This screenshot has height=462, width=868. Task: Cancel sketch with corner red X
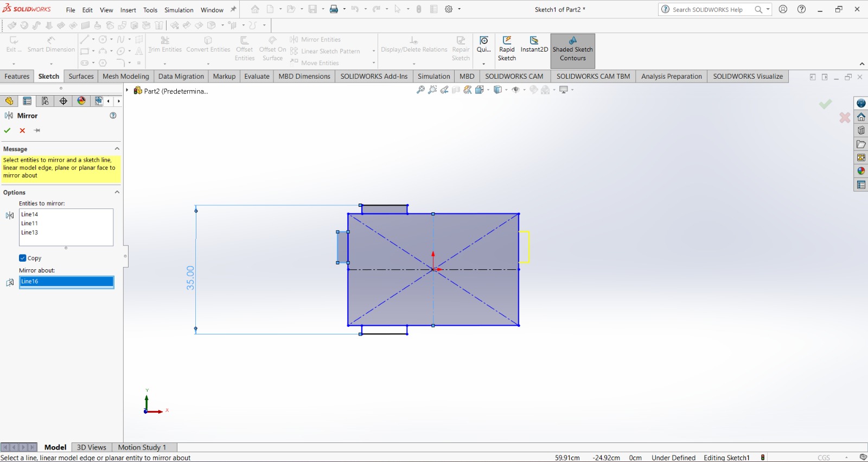pos(845,117)
